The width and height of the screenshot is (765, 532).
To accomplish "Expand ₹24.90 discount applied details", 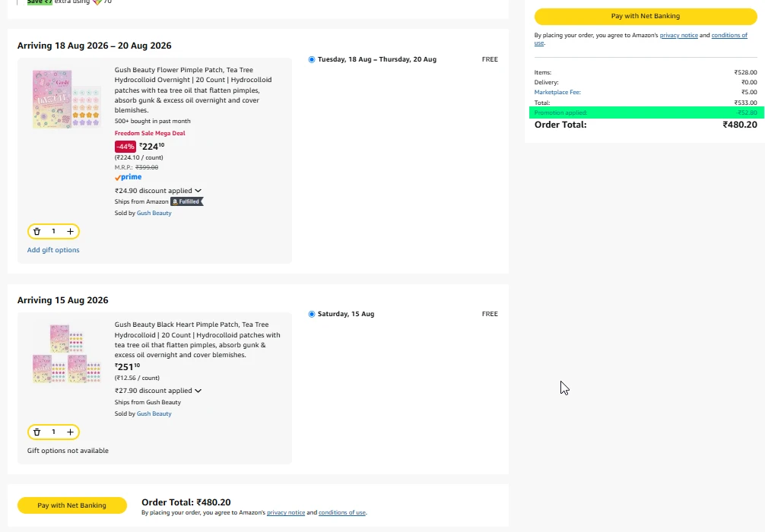I will coord(158,191).
